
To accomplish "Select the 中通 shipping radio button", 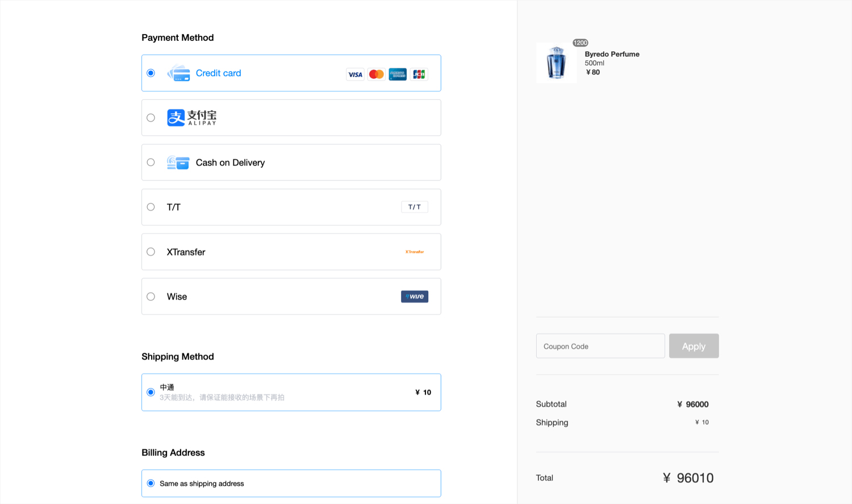I will pos(151,392).
